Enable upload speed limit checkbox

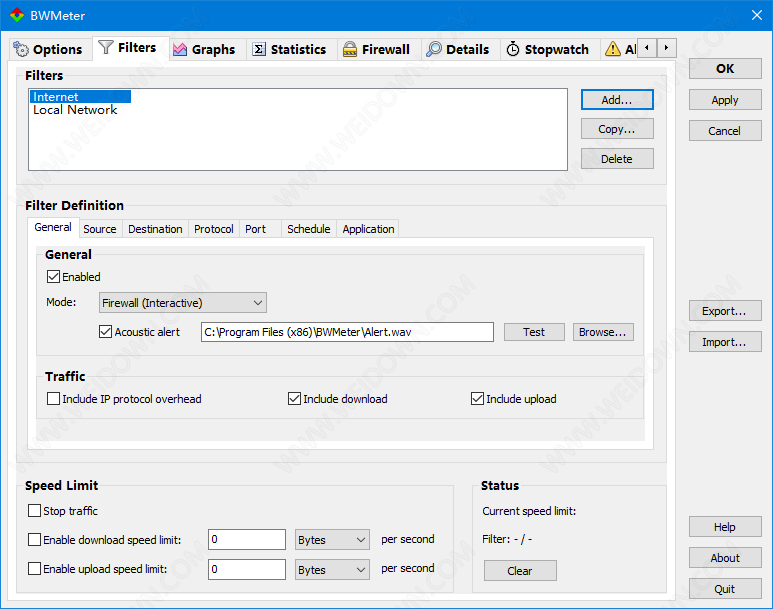click(35, 569)
